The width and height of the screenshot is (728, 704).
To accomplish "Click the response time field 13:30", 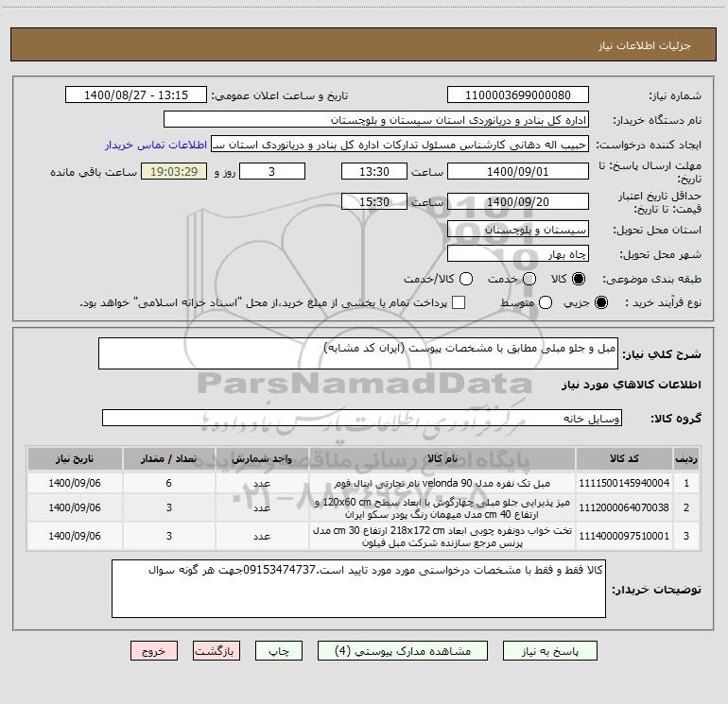I will pos(374,171).
